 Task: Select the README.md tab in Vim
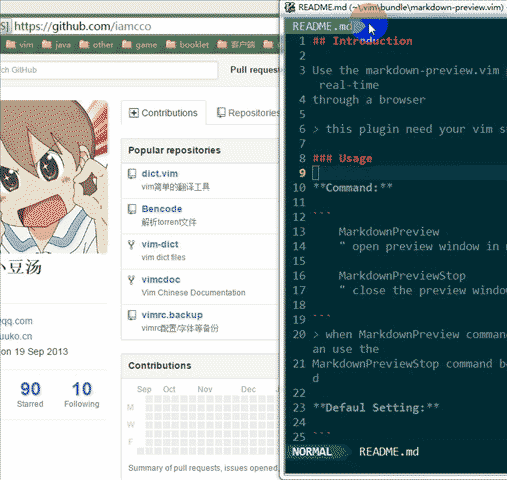click(322, 26)
